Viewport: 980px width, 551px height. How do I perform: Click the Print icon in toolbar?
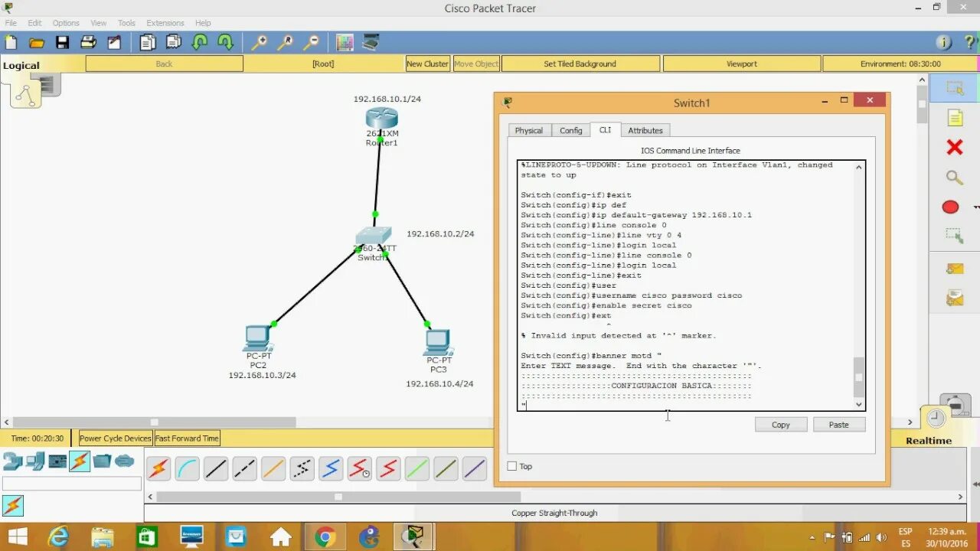88,42
